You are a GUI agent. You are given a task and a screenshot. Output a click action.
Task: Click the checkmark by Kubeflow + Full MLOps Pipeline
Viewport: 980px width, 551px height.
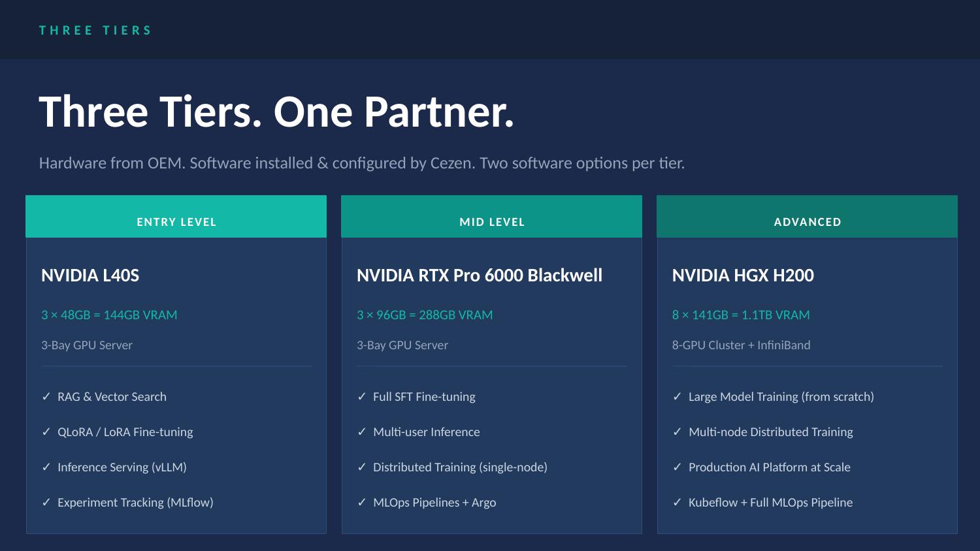pos(677,502)
